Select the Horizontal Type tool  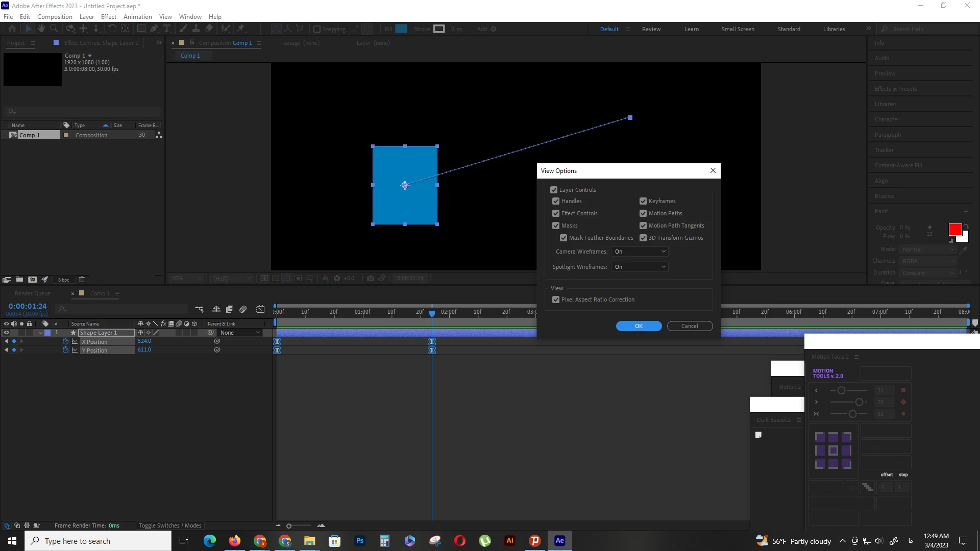[x=167, y=29]
